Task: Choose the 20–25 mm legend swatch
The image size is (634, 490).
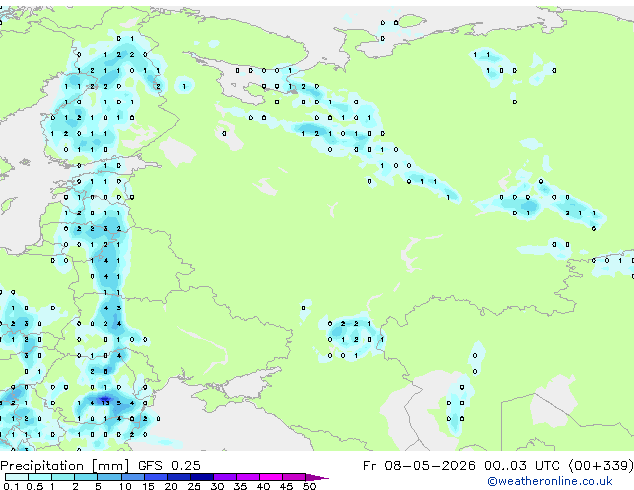Action: 178,477
